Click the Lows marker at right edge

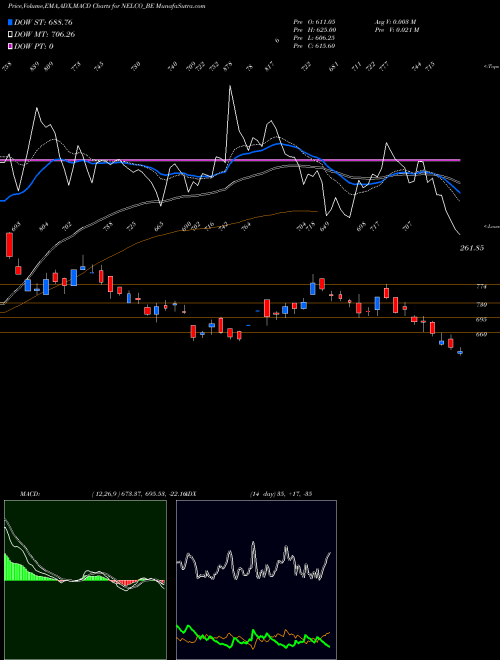491,226
